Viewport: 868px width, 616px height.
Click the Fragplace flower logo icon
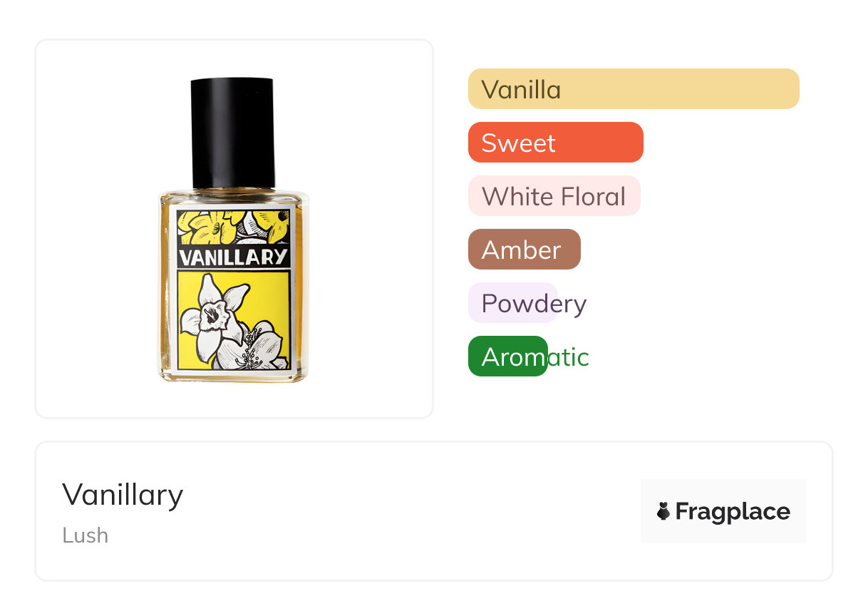click(x=663, y=511)
